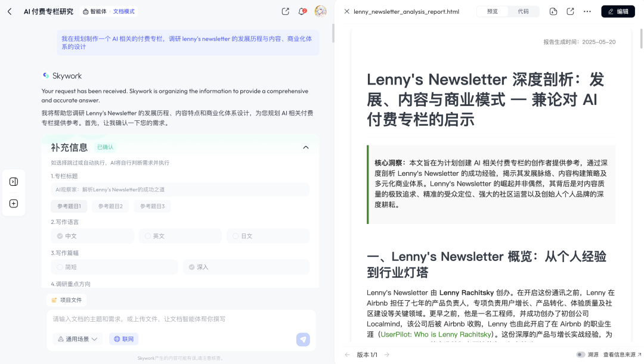644x364 pixels.
Task: Click the Skywork logo icon
Action: pyautogui.click(x=45, y=76)
